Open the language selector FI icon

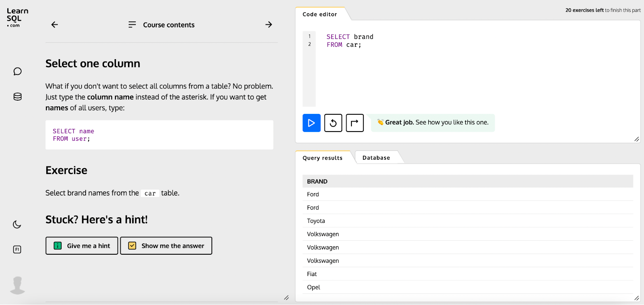(x=17, y=249)
